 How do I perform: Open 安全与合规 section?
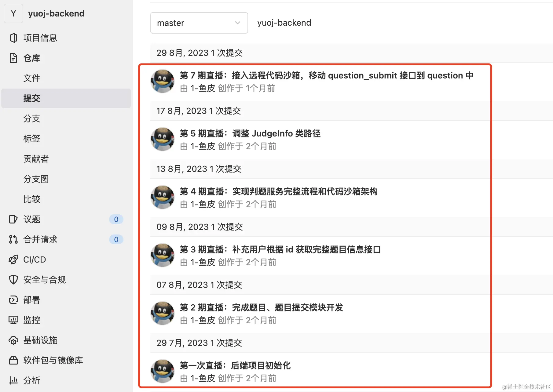pos(45,280)
